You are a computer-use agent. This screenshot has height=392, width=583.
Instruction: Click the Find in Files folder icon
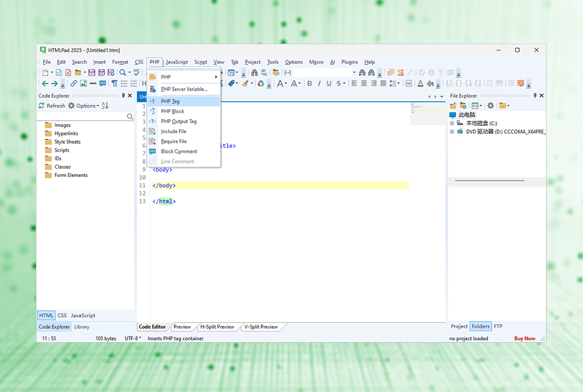coord(276,72)
